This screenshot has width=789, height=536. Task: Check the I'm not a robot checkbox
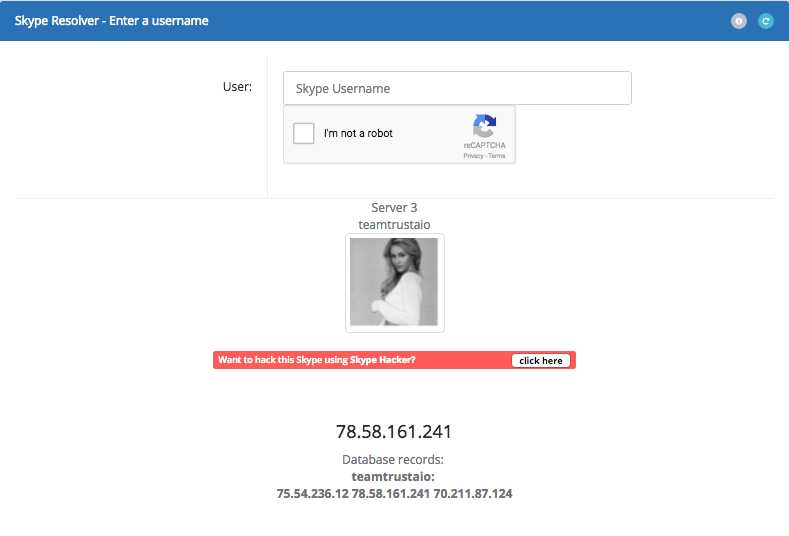[303, 133]
